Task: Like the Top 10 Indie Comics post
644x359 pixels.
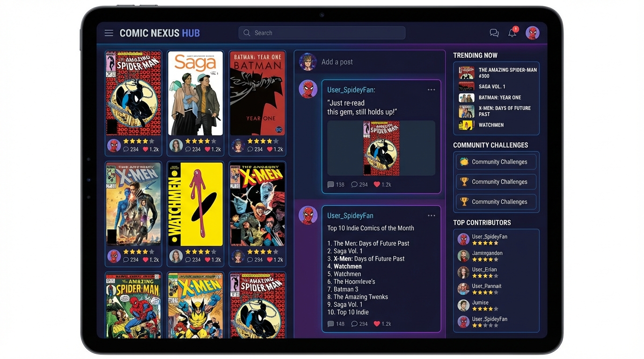Action: [x=377, y=324]
